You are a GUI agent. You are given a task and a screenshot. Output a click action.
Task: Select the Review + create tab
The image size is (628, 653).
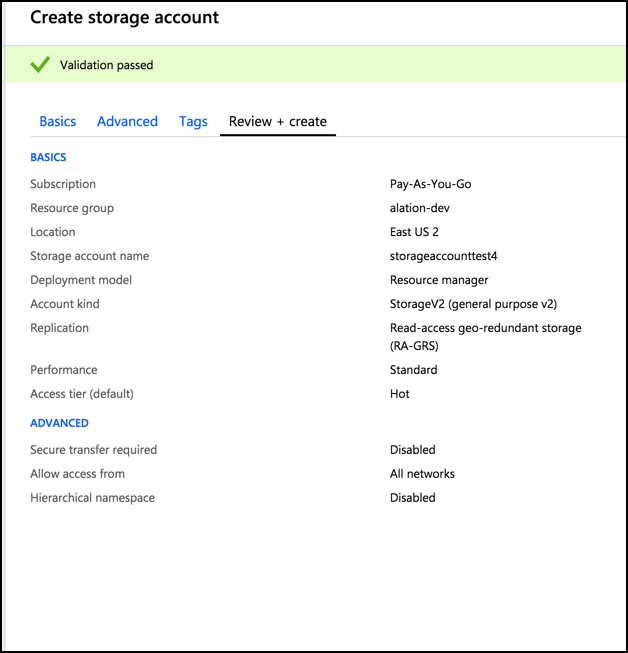pyautogui.click(x=278, y=122)
